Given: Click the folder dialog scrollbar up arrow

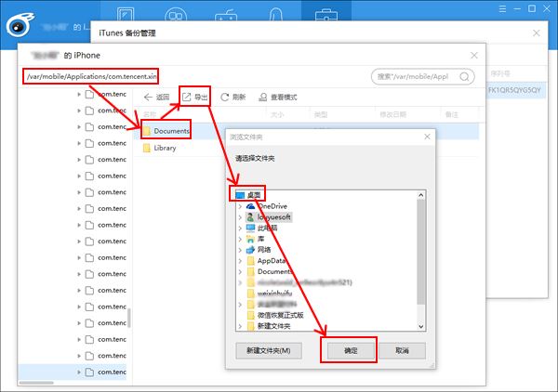Looking at the screenshot, I should (421, 195).
